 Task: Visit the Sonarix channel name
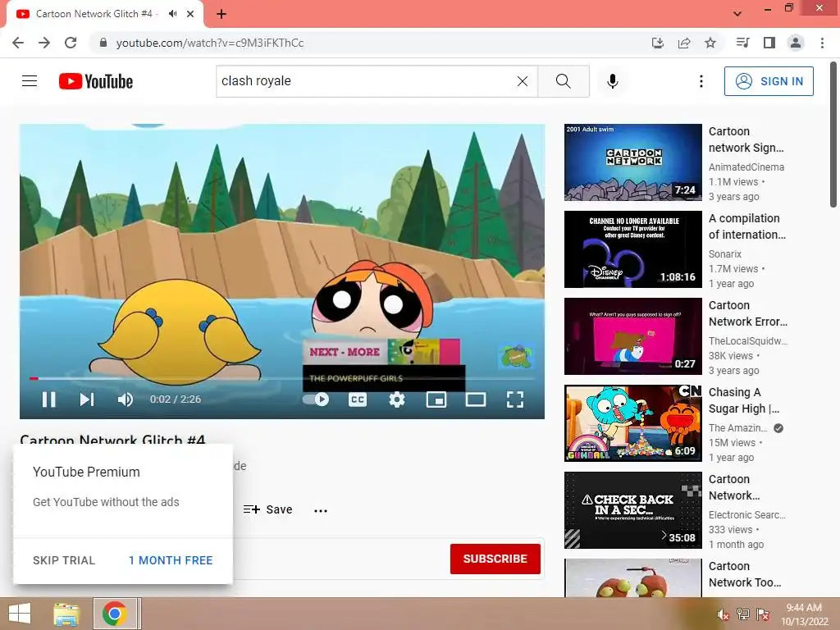[725, 254]
